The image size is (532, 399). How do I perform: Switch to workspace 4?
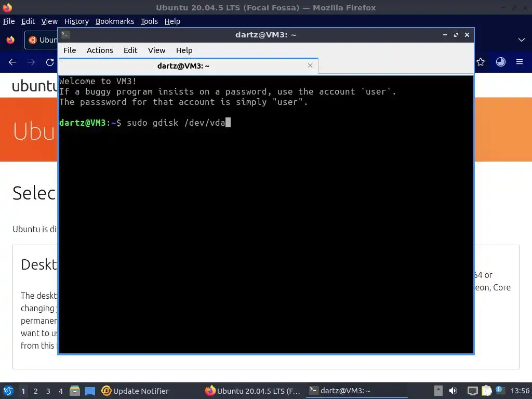[61, 391]
